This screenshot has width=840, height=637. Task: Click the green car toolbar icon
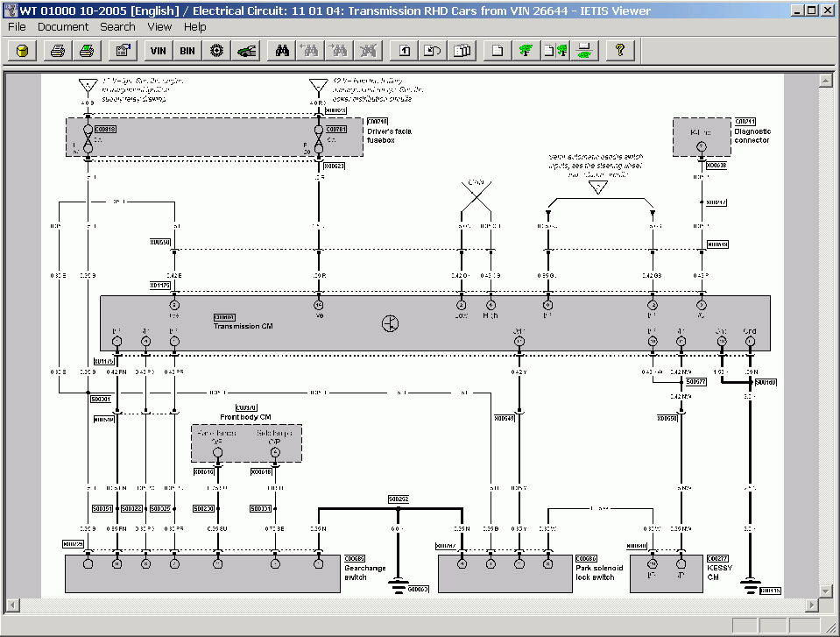pos(246,51)
